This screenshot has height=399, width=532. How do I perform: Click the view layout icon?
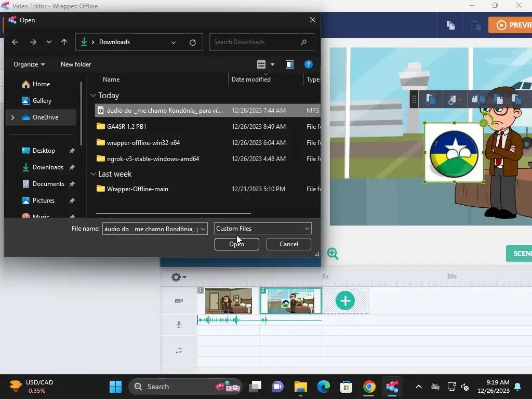click(261, 64)
